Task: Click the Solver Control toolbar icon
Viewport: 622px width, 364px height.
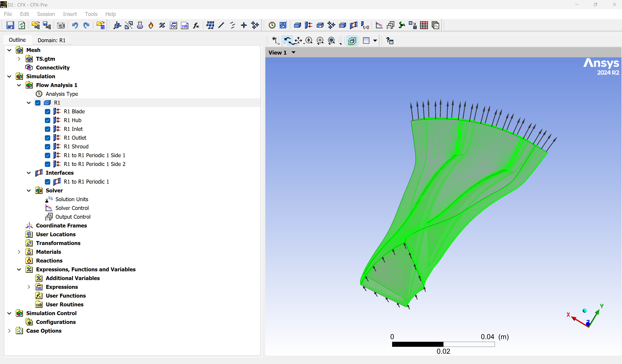Action: tap(379, 25)
